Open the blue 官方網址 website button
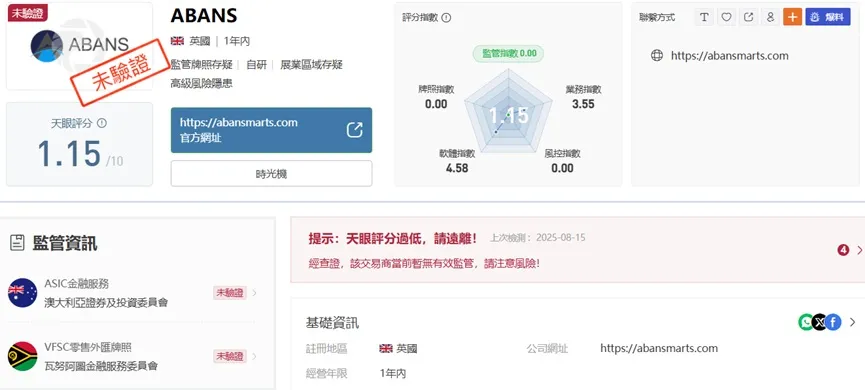 pyautogui.click(x=271, y=130)
